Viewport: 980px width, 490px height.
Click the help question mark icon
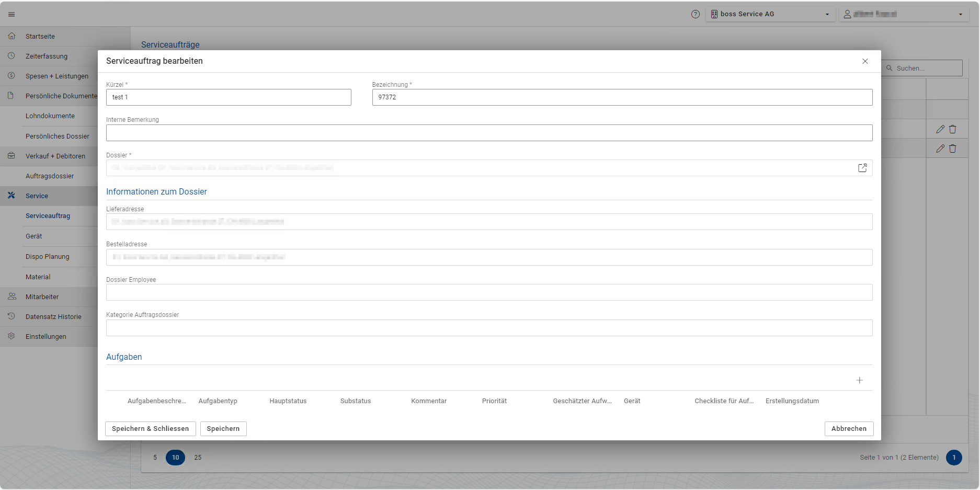click(695, 14)
